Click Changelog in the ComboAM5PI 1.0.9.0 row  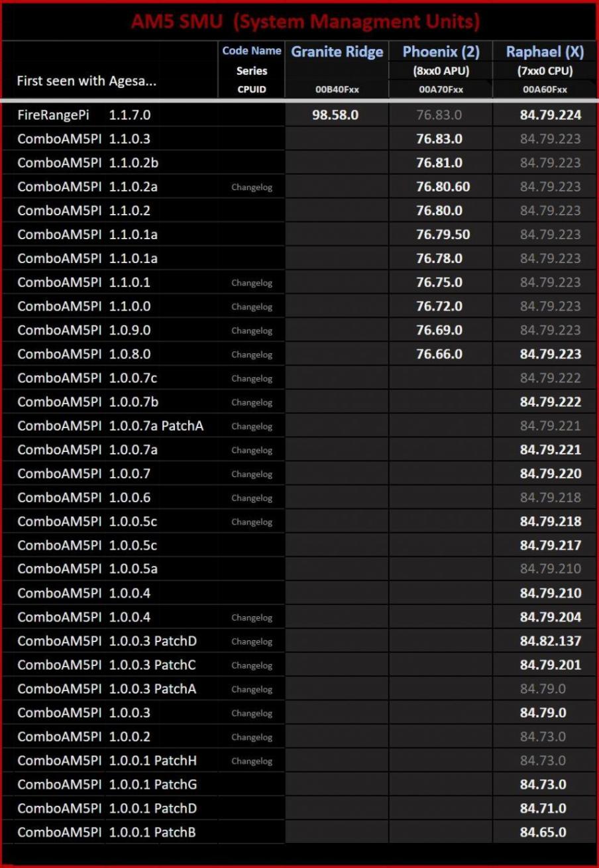[x=252, y=331]
